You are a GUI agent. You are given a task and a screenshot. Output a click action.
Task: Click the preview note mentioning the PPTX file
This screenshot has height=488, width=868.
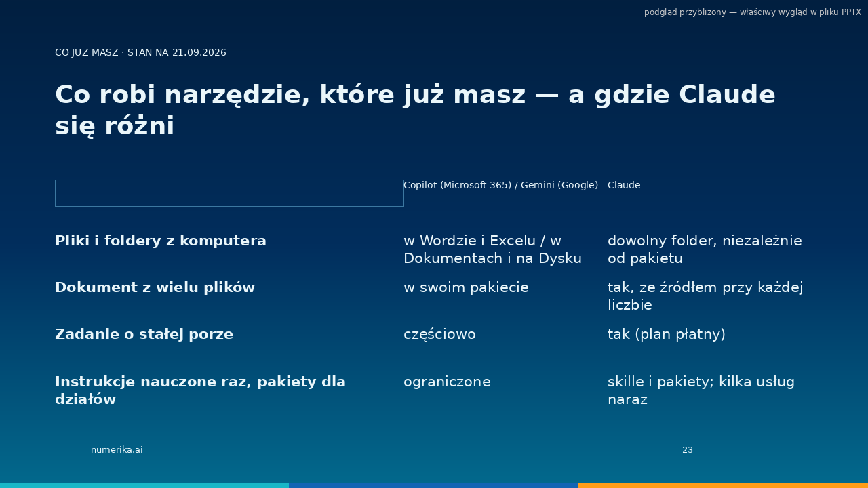752,12
